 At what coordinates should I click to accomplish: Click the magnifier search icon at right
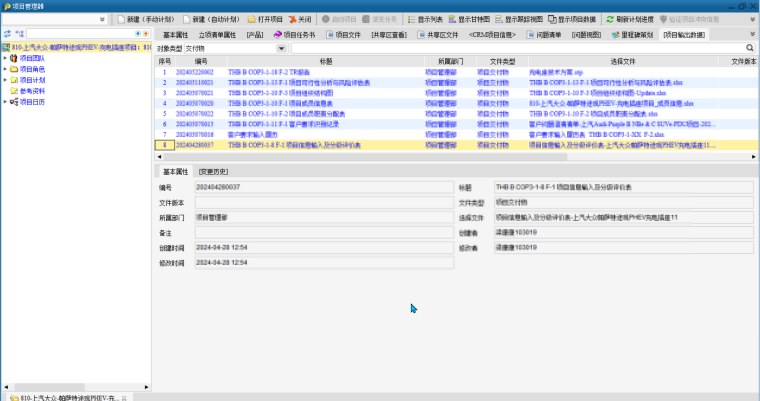pyautogui.click(x=750, y=48)
